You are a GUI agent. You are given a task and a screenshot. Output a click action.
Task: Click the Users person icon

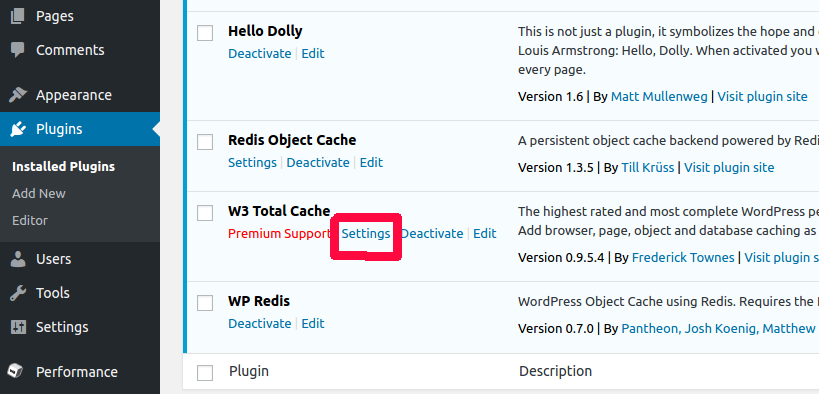click(17, 259)
